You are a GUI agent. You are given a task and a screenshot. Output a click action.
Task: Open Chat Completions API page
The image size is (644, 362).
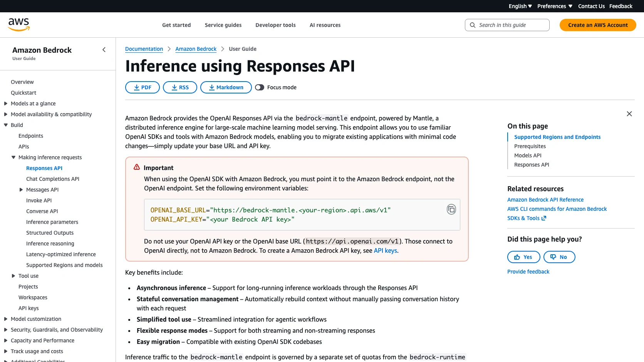coord(53,179)
